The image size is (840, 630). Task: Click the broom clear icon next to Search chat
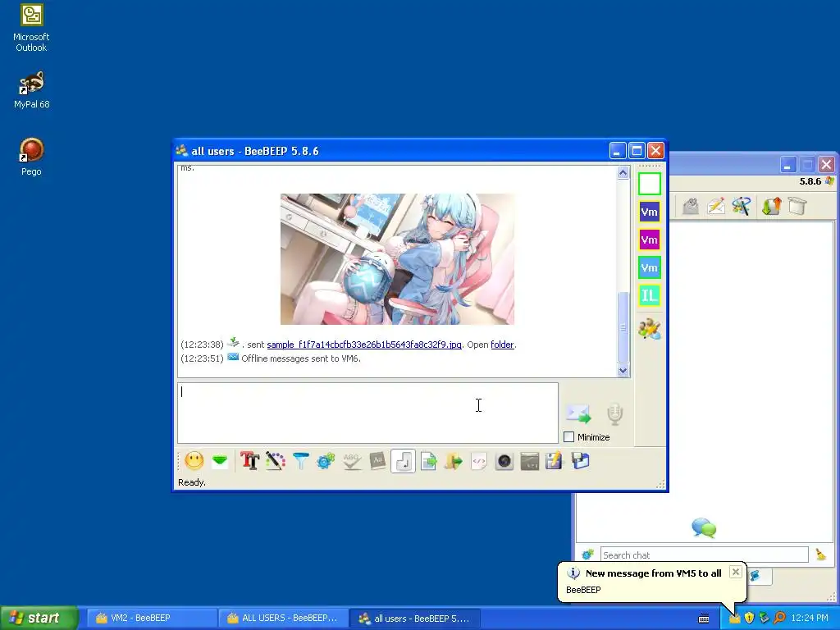click(x=820, y=555)
